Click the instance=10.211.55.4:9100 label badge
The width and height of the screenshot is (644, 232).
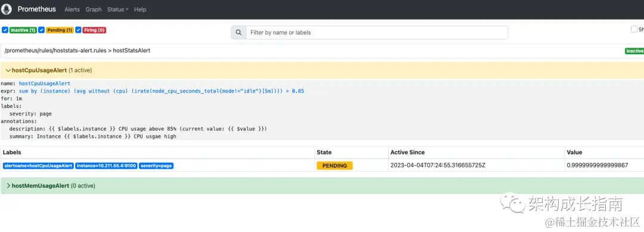106,166
